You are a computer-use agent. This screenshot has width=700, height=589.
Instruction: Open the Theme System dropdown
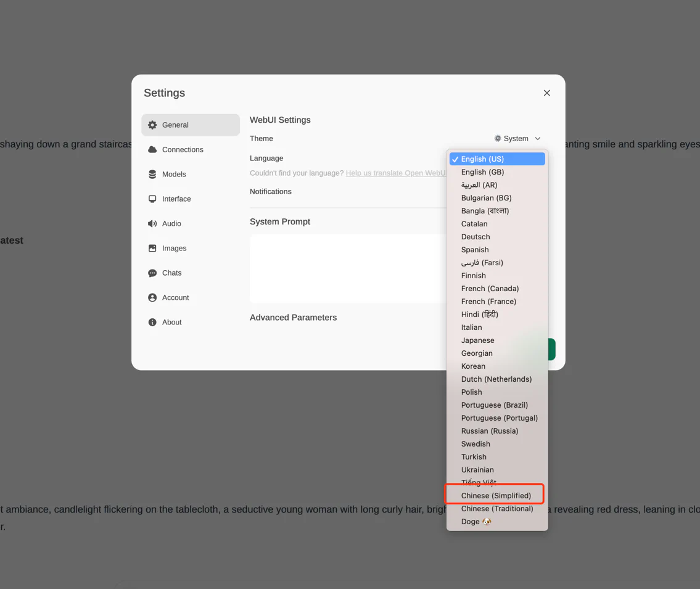517,139
